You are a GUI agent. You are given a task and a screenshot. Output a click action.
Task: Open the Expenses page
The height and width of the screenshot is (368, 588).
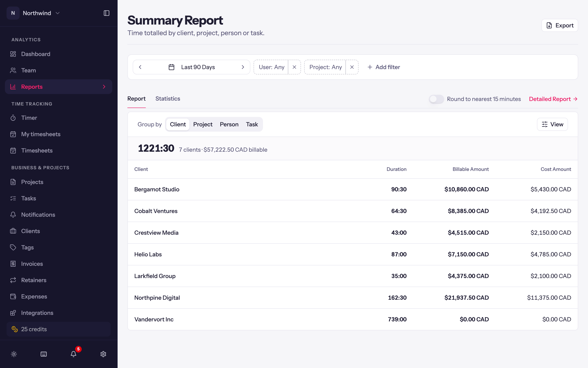pyautogui.click(x=59, y=296)
